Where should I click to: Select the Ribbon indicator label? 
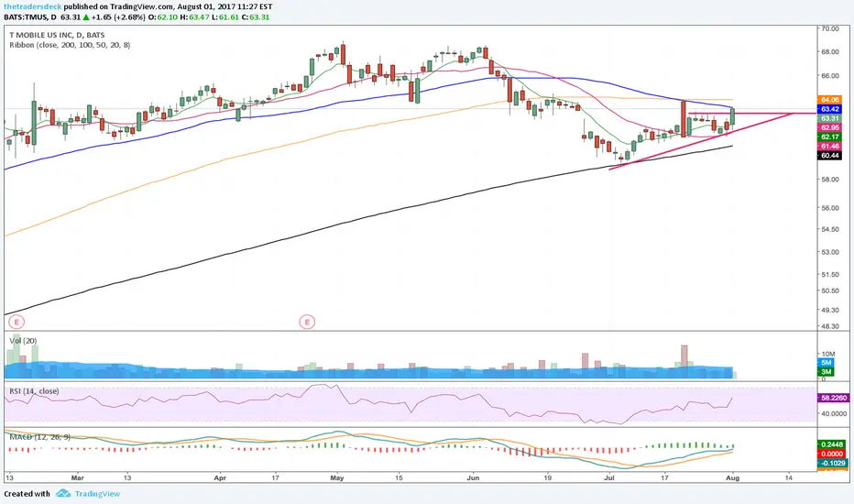coord(70,45)
